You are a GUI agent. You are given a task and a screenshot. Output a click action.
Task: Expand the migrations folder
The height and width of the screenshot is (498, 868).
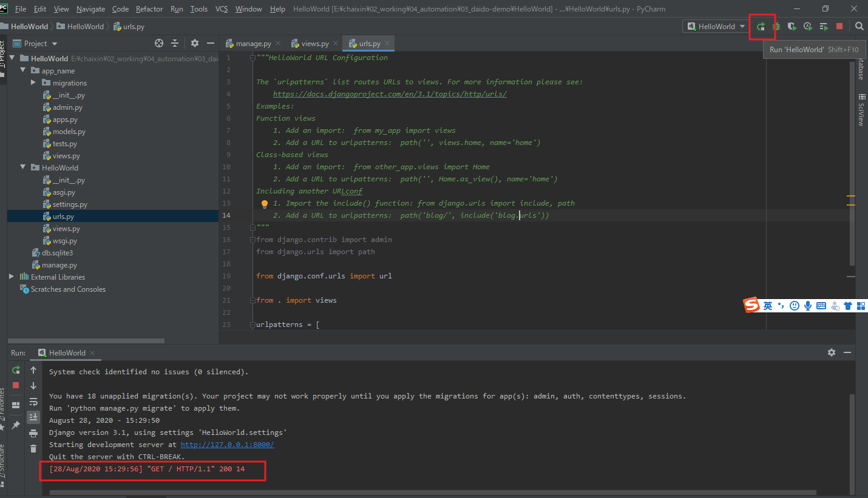click(x=34, y=82)
